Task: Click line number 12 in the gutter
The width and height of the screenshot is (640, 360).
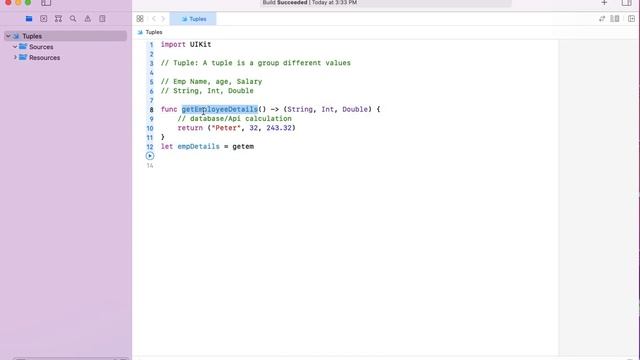Action: (150, 147)
